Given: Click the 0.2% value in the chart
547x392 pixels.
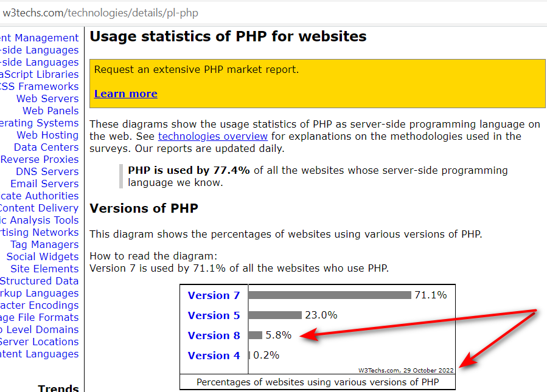Looking at the screenshot, I should pyautogui.click(x=266, y=356).
